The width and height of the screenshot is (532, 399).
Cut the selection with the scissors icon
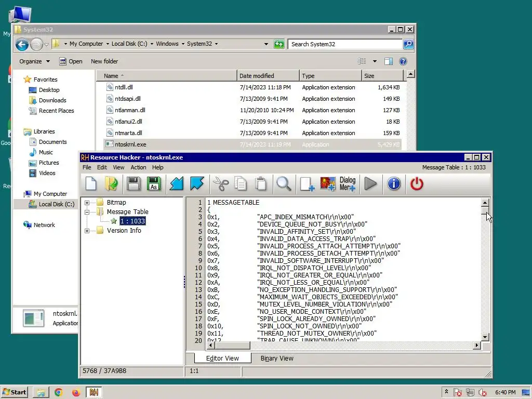click(x=220, y=184)
